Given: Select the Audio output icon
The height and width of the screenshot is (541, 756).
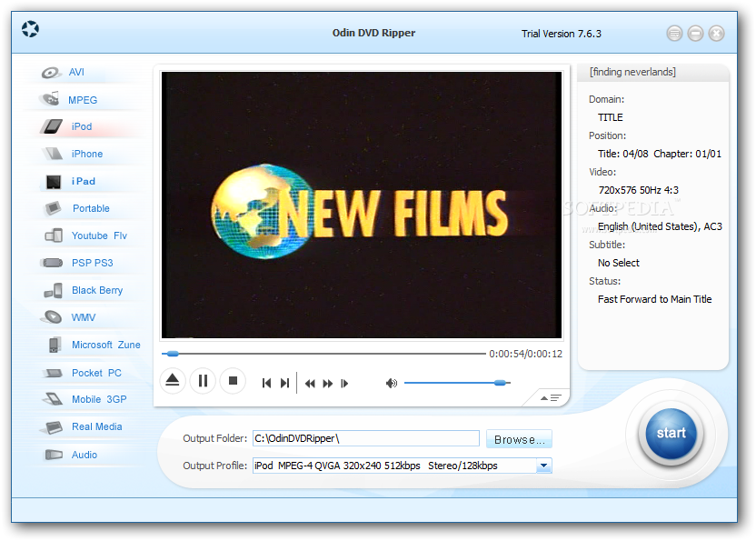Looking at the screenshot, I should [54, 455].
